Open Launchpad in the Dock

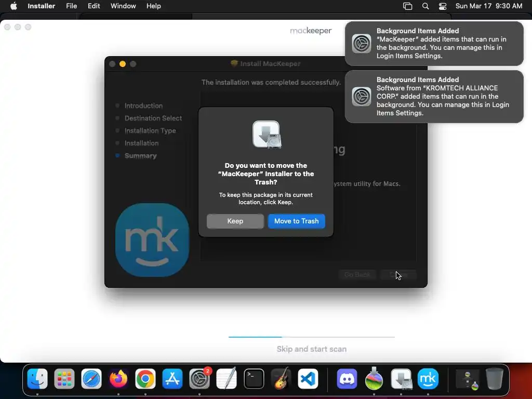tap(64, 379)
